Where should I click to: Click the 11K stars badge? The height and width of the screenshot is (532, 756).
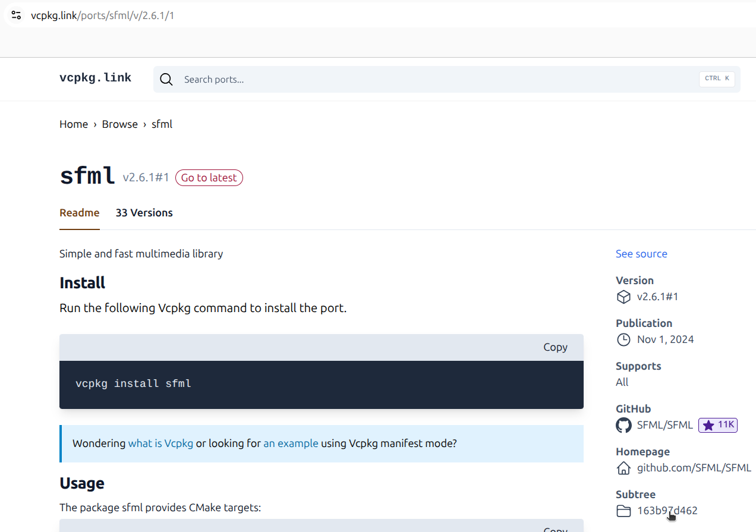[718, 425]
